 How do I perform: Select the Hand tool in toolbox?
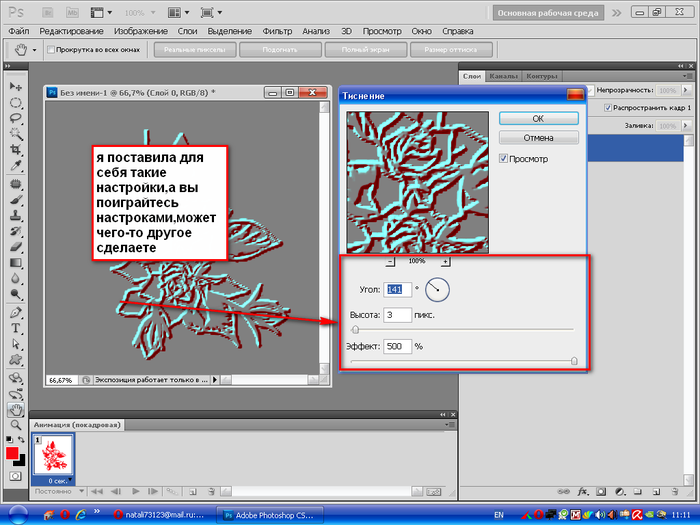(16, 409)
